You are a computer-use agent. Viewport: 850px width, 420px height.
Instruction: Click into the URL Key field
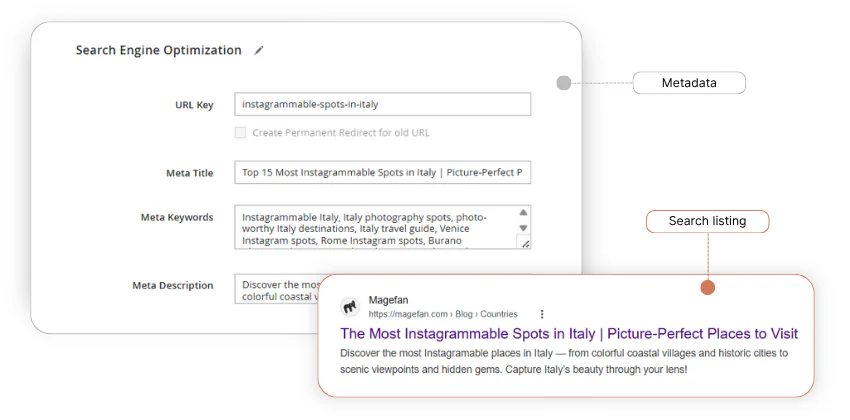[x=382, y=104]
